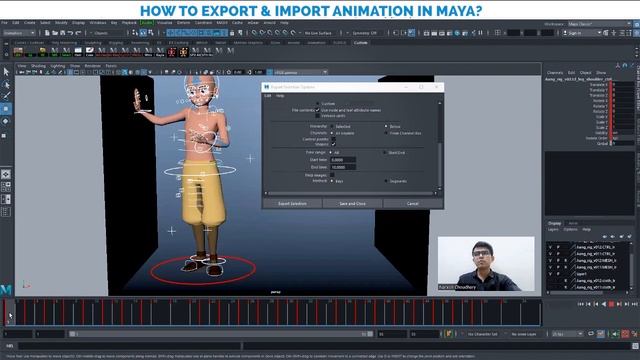Open the Sign In dropdown
The width and height of the screenshot is (640, 360).
pos(582,33)
